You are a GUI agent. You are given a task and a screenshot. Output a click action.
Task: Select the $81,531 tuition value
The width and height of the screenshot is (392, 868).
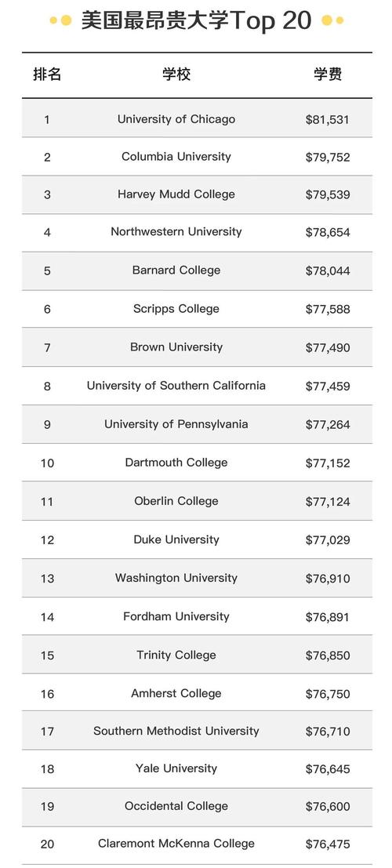327,119
